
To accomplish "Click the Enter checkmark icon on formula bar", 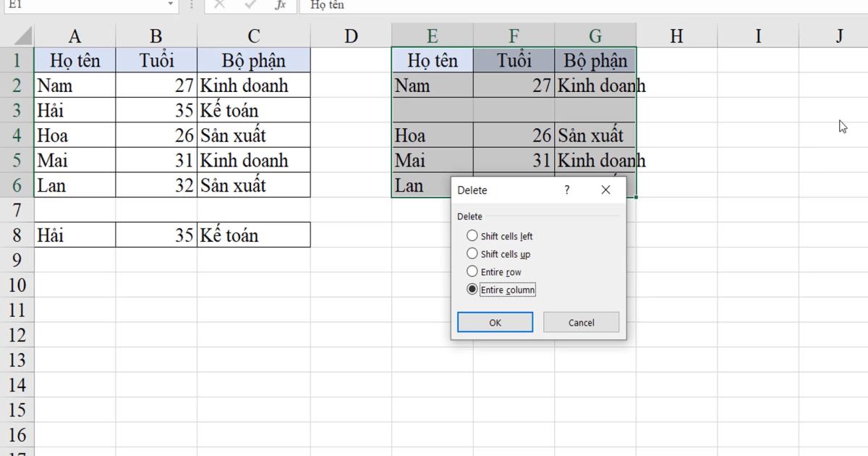I will 249,6.
